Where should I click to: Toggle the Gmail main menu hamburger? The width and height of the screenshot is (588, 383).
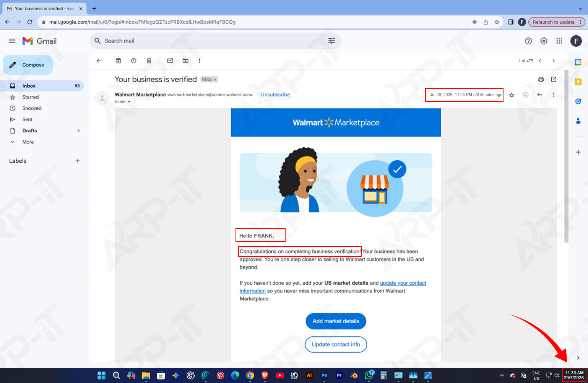coord(12,41)
